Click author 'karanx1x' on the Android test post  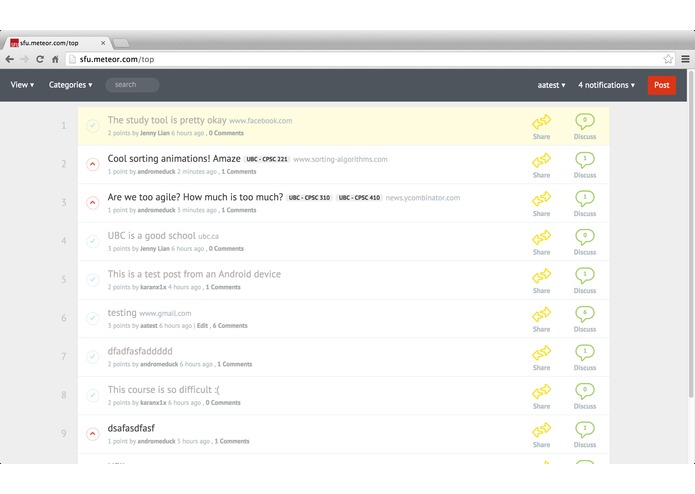click(153, 287)
